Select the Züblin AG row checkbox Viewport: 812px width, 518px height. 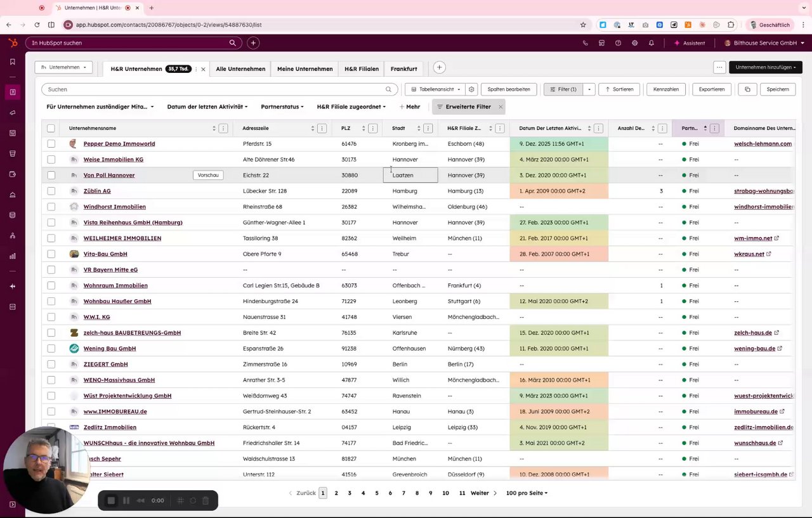(51, 191)
